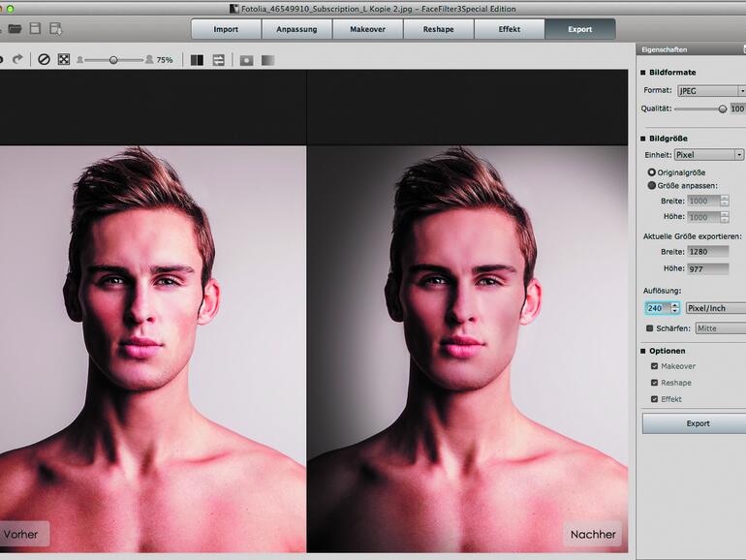The image size is (746, 560).
Task: Click the Export button in properties panel
Action: point(695,423)
